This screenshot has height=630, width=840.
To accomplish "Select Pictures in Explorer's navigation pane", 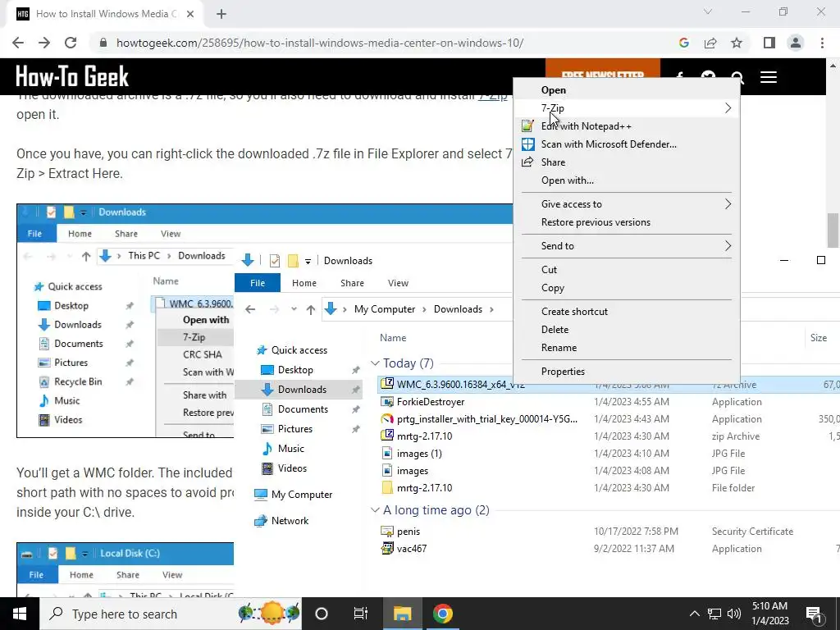I will click(x=294, y=428).
